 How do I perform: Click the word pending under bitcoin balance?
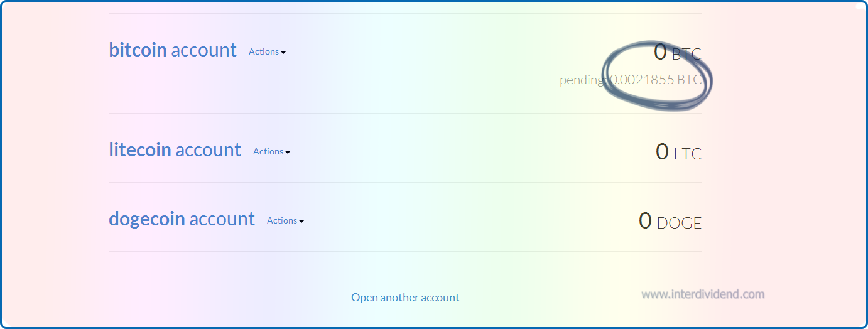(582, 80)
